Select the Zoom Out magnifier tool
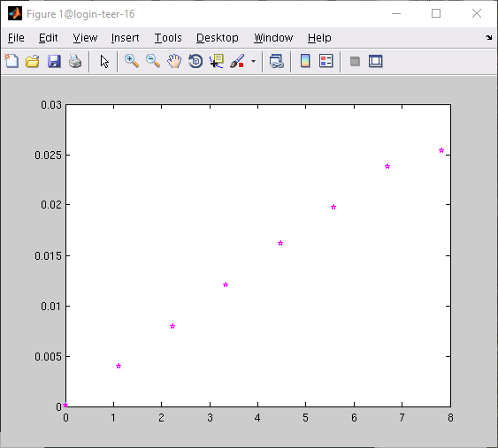498x448 pixels. (x=153, y=61)
